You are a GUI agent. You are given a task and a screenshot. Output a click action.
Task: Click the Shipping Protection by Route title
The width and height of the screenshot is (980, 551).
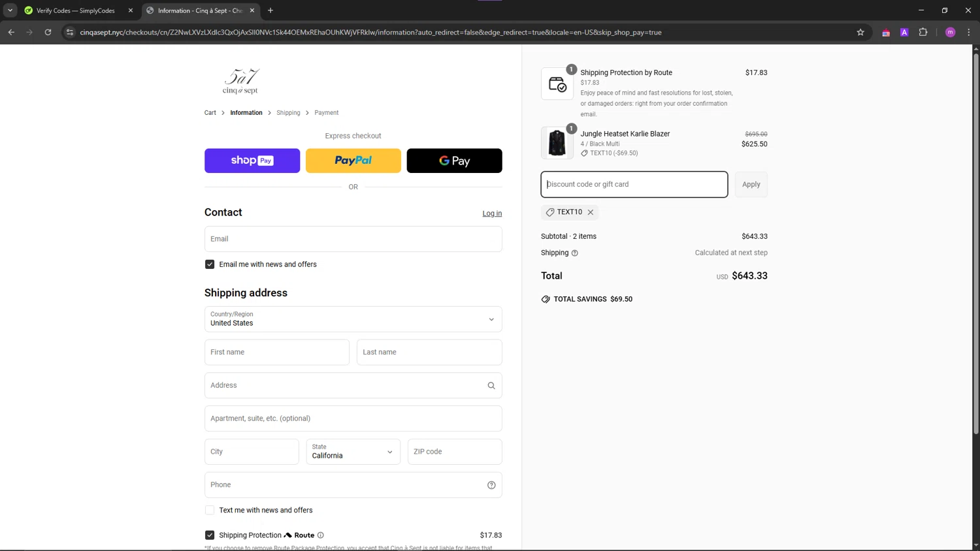click(626, 72)
